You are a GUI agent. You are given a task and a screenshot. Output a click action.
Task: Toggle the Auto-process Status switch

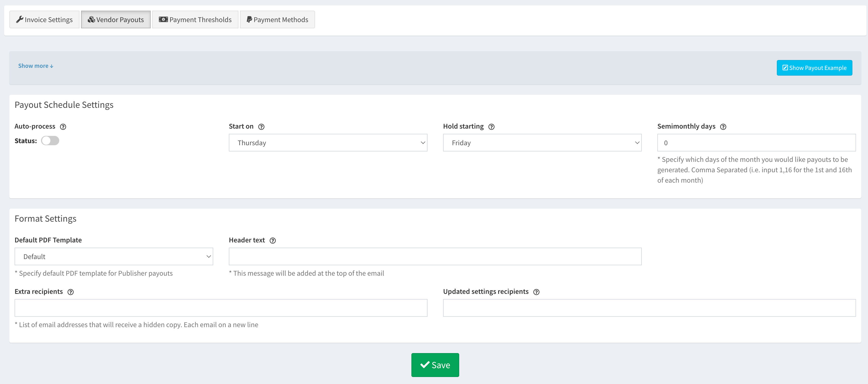pyautogui.click(x=50, y=141)
